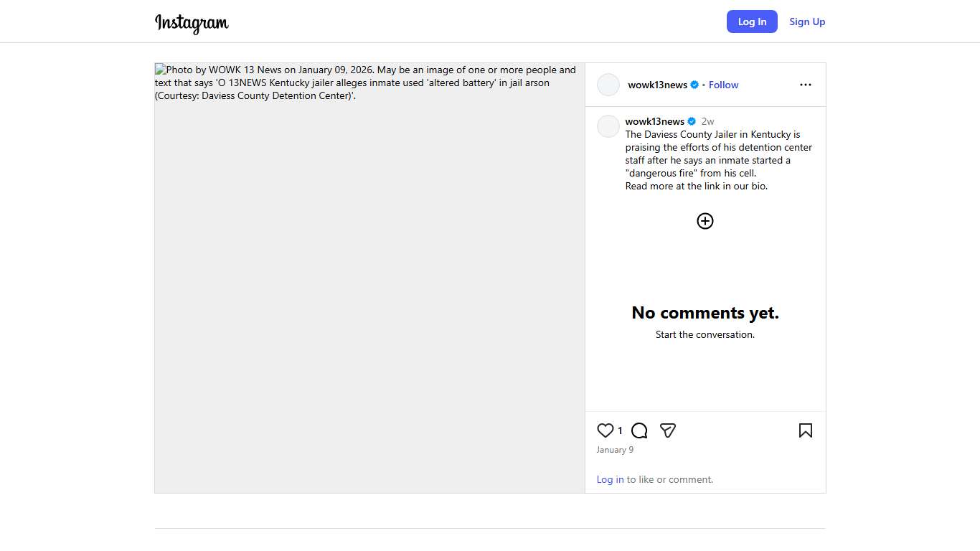Click the January 9 post date
Image resolution: width=980 pixels, height=551 pixels.
pyautogui.click(x=615, y=450)
